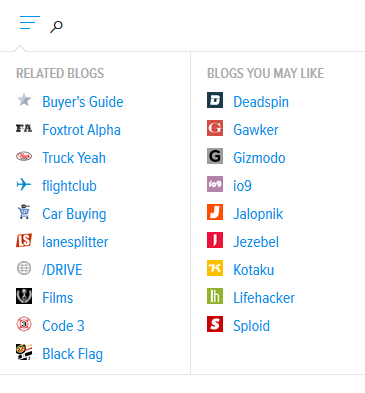This screenshot has width=365, height=393.
Task: Open the Sploid blog link
Action: point(251,326)
